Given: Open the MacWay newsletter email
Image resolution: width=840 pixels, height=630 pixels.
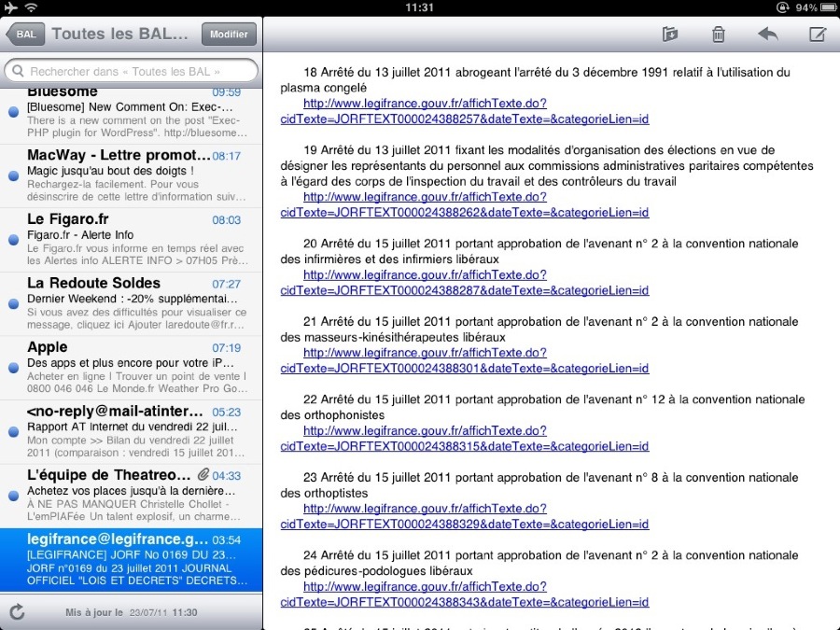Looking at the screenshot, I should (x=131, y=176).
